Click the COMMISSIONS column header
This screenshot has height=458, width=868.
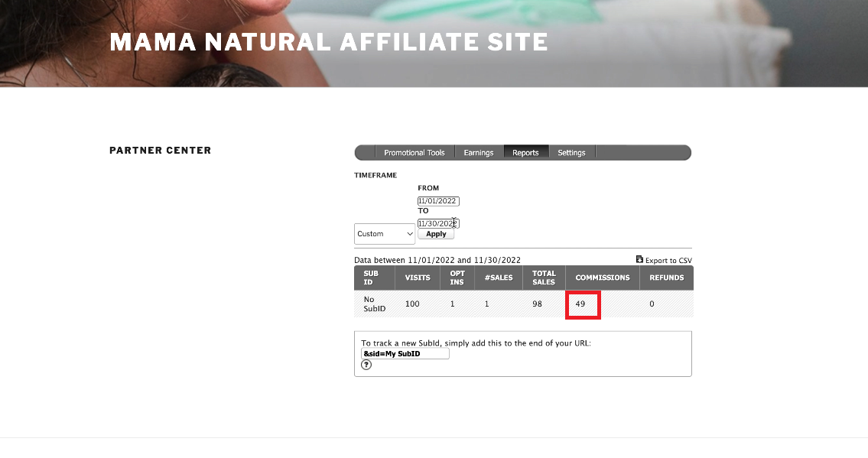coord(603,278)
